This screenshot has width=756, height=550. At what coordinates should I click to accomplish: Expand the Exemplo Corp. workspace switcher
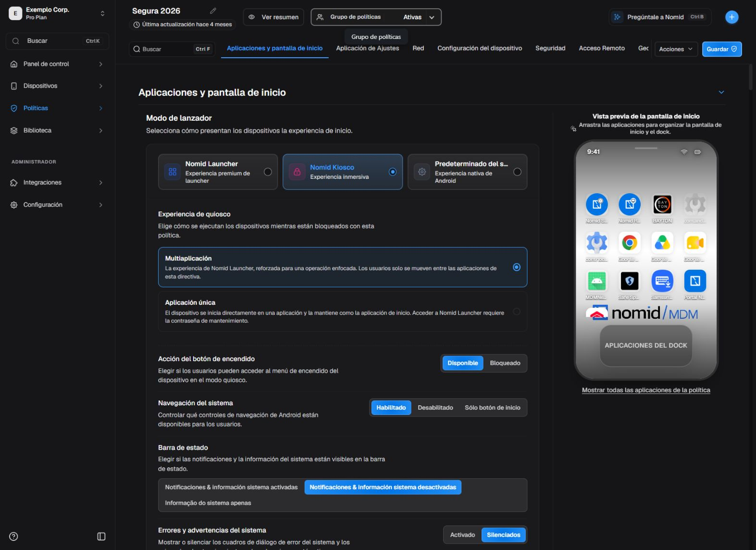[102, 13]
